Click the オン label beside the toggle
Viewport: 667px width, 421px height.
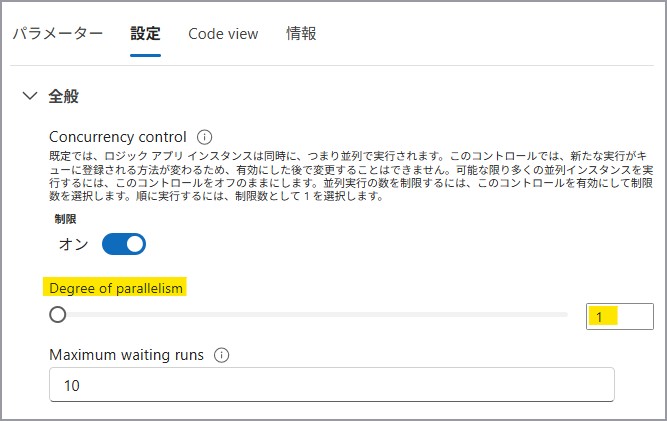click(74, 244)
